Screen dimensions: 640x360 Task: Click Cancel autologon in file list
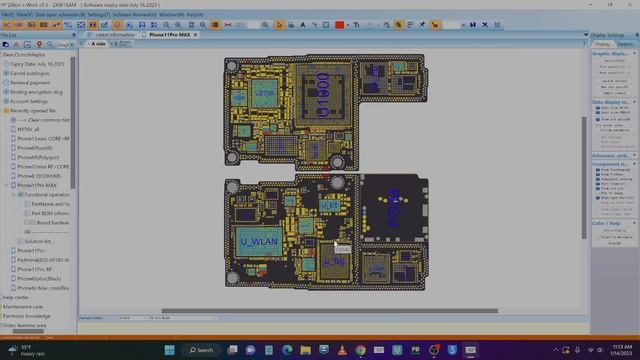tap(30, 73)
